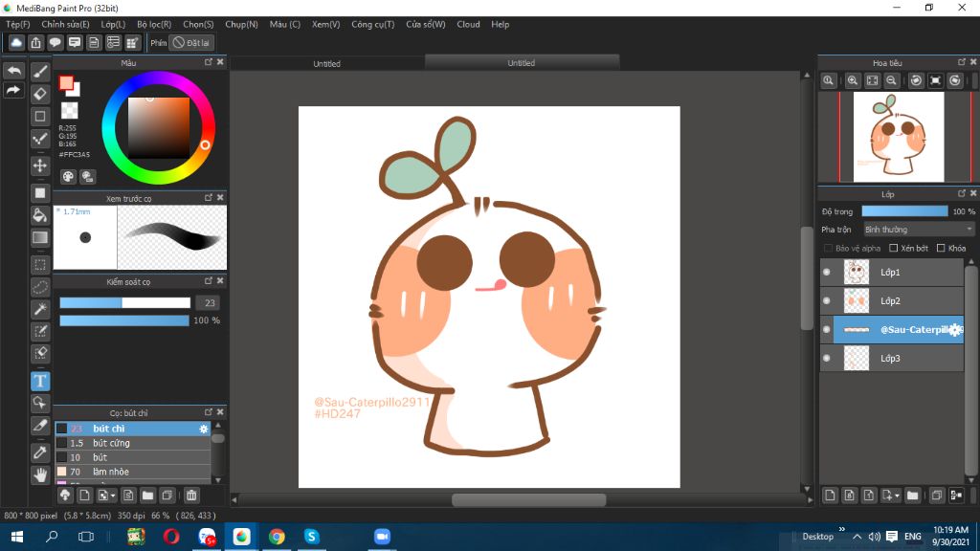Select the Lớp3 layer

click(x=892, y=359)
